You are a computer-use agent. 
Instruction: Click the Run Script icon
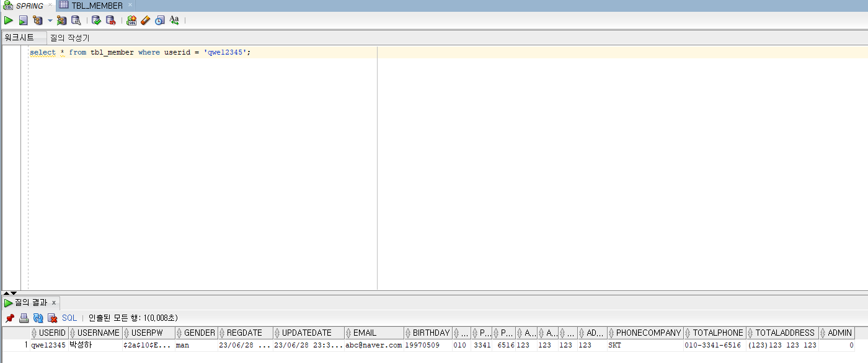[23, 20]
